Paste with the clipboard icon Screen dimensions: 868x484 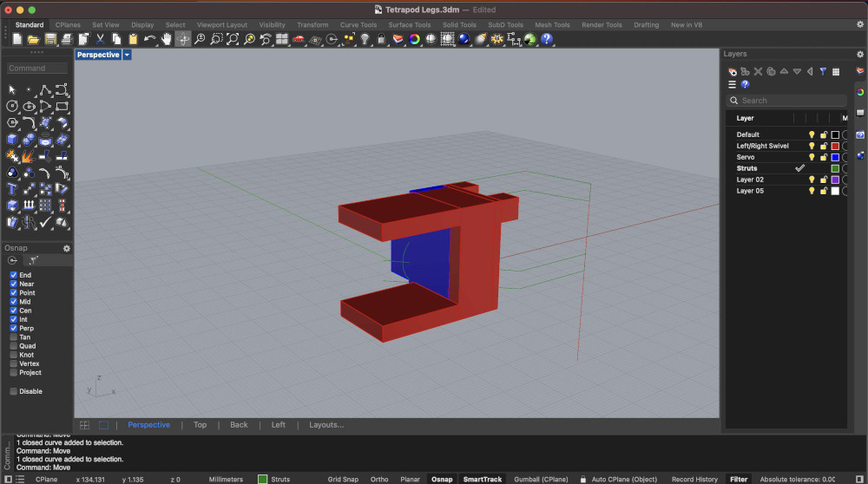(x=133, y=39)
